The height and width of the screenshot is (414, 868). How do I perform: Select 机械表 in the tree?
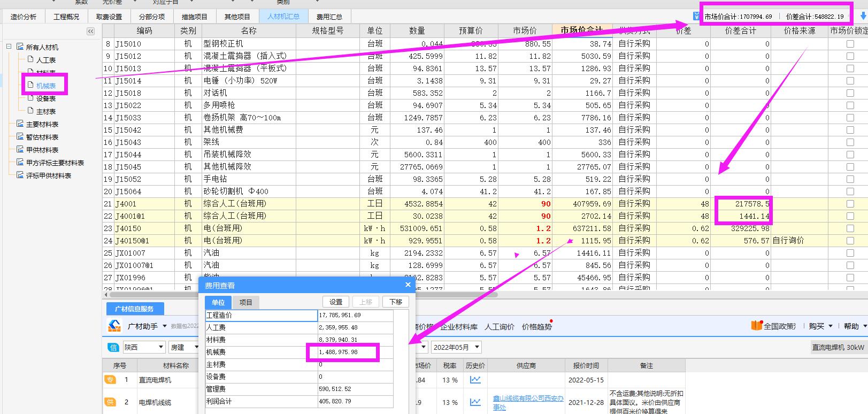click(46, 86)
